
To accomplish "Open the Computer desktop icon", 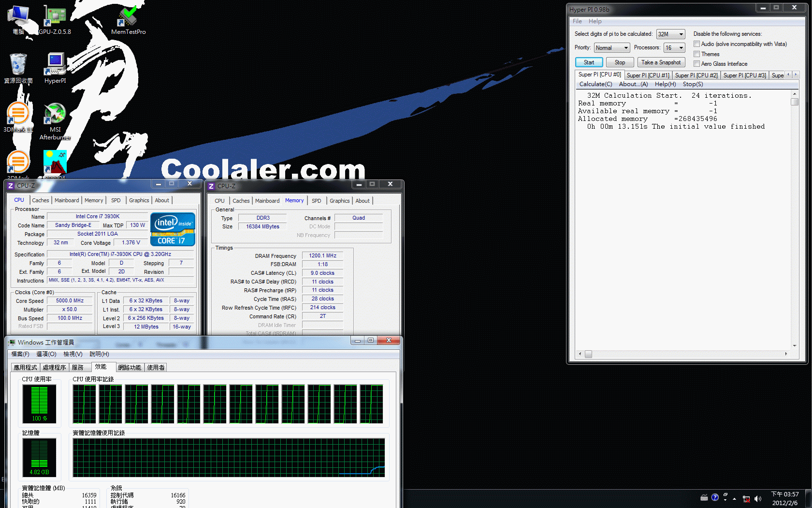I will [x=18, y=19].
